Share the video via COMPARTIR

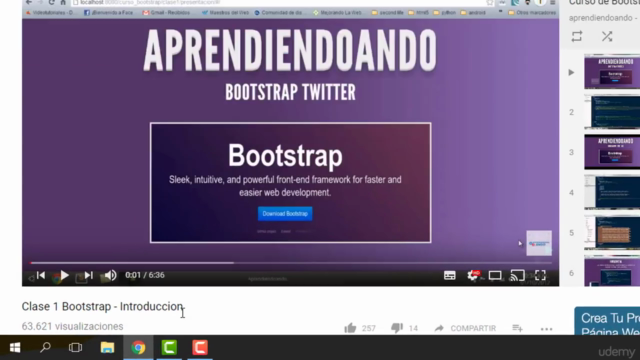point(465,328)
